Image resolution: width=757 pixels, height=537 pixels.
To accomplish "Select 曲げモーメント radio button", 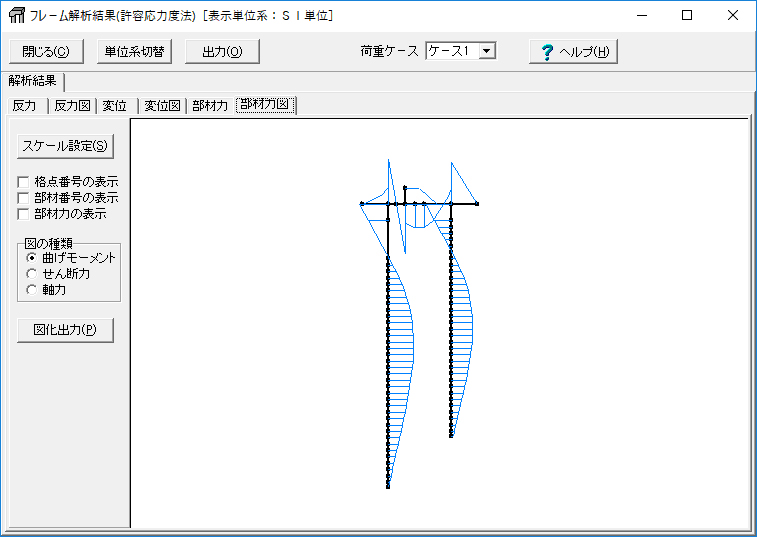I will 31,258.
